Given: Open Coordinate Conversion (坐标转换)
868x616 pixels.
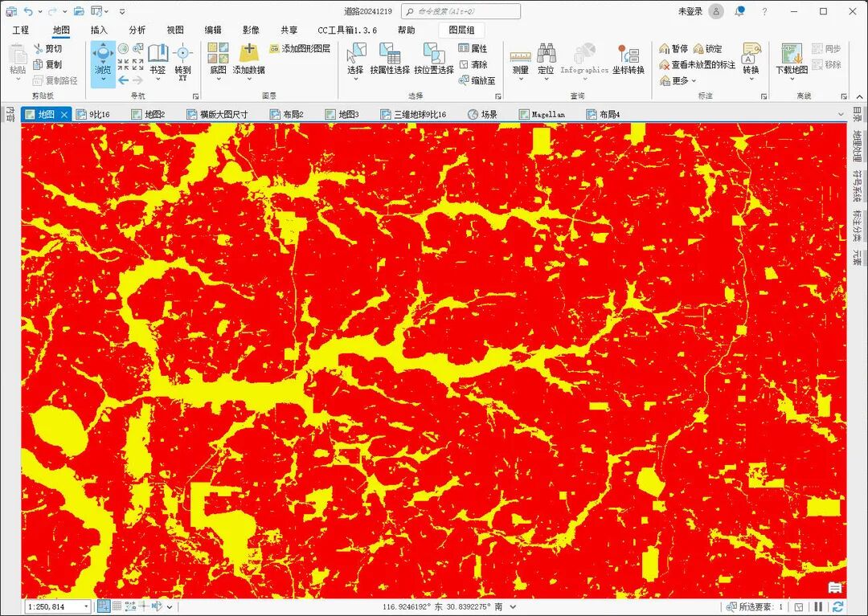Looking at the screenshot, I should (628, 59).
